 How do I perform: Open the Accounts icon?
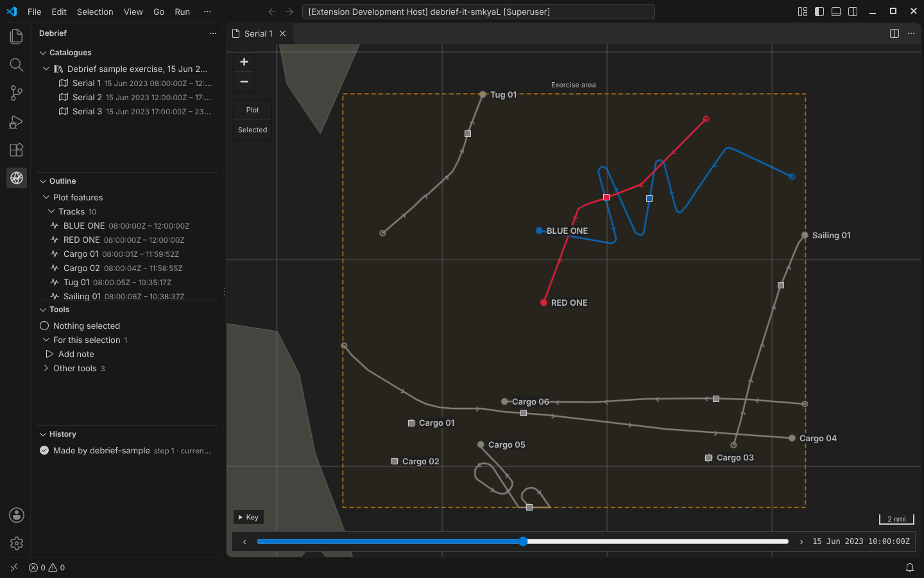17,515
